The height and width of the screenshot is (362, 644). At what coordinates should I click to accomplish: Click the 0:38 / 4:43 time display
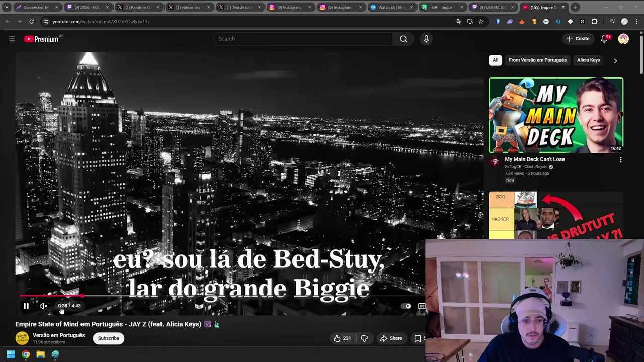click(x=69, y=306)
